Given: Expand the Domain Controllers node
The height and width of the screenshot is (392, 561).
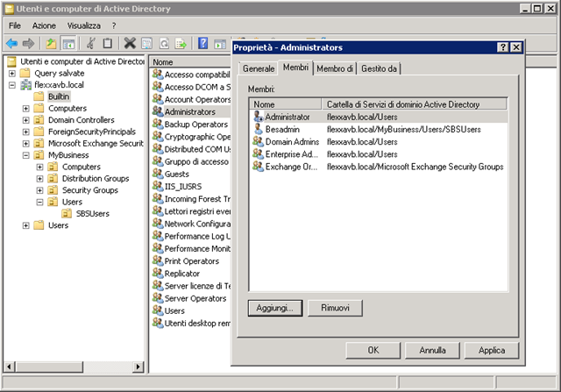Looking at the screenshot, I should coord(25,120).
